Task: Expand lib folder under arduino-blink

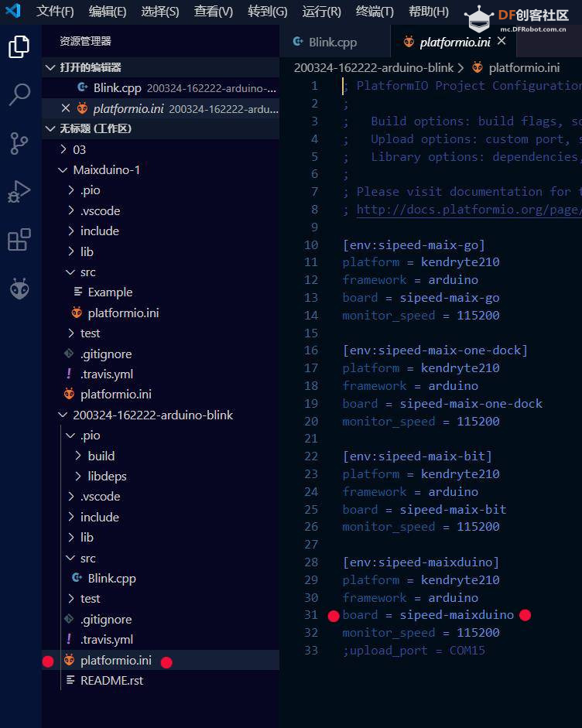Action: 161,537
